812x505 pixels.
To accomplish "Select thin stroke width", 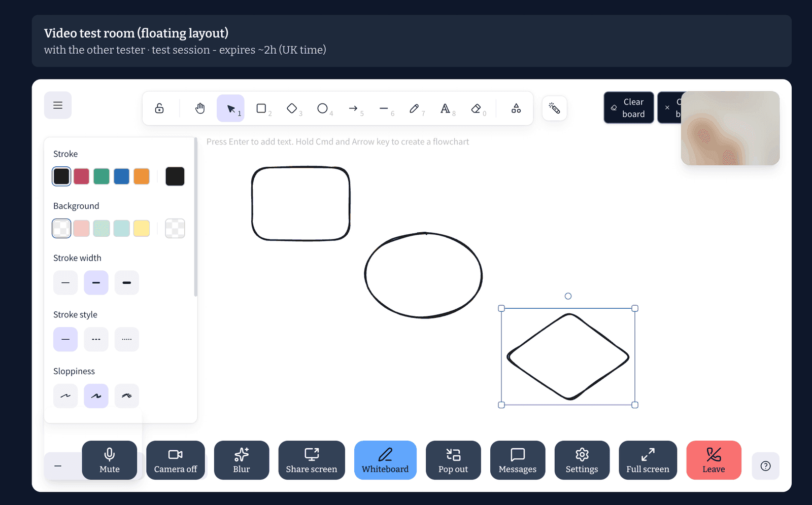I will tap(65, 282).
